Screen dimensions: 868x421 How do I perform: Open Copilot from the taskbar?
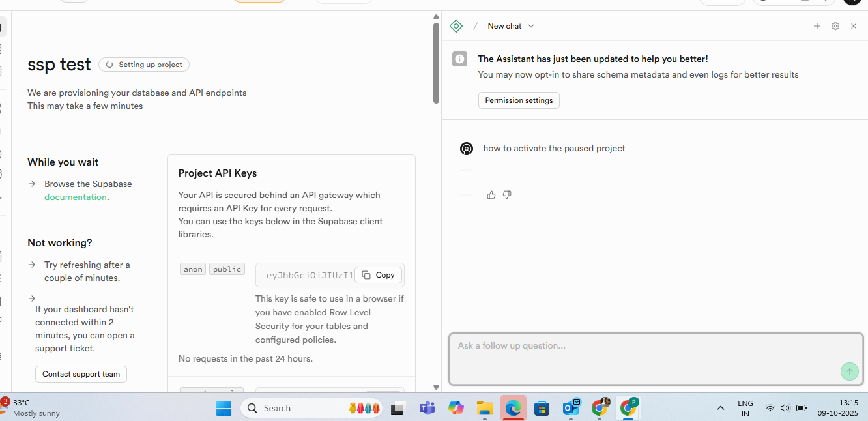[456, 409]
